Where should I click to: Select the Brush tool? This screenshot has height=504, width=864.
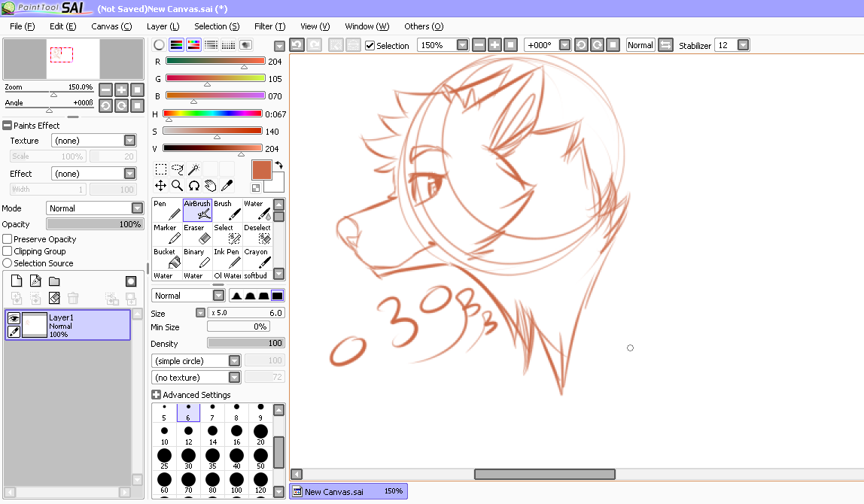(x=227, y=211)
